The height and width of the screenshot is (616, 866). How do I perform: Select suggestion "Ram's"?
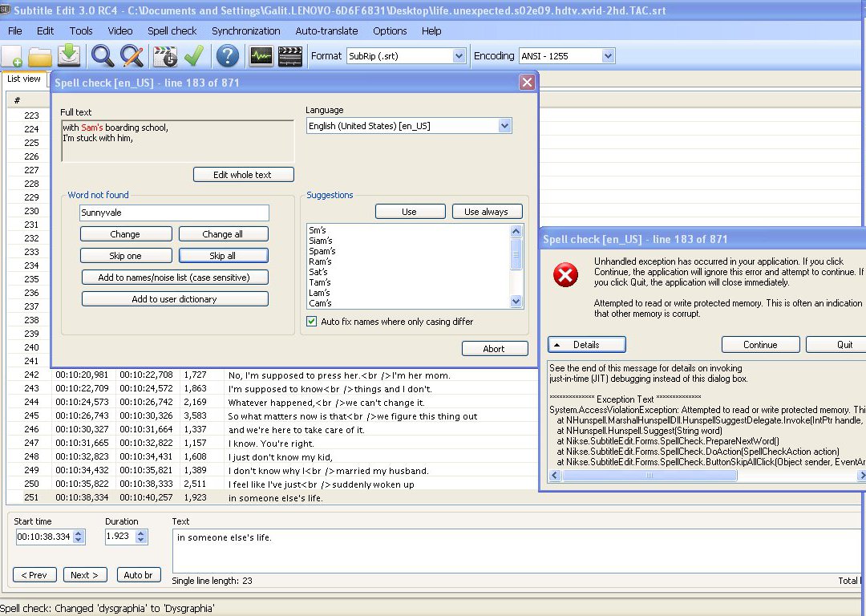coord(320,261)
